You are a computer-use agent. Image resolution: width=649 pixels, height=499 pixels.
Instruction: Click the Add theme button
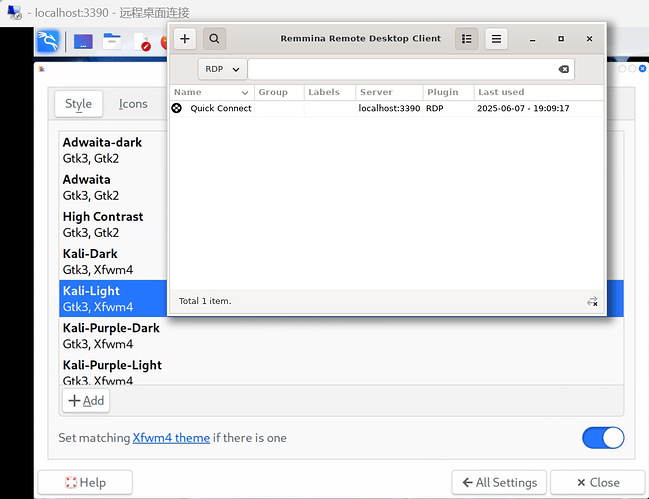[86, 401]
